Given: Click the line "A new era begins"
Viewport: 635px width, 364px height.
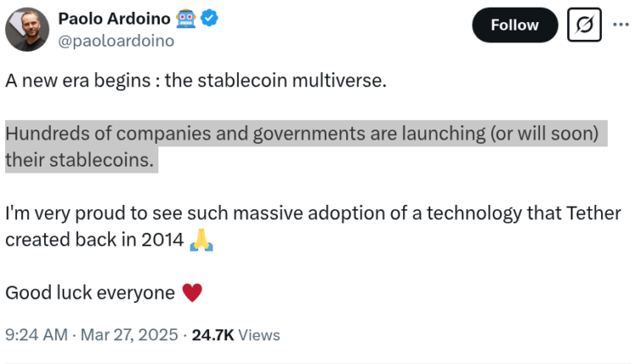Looking at the screenshot, I should point(195,81).
